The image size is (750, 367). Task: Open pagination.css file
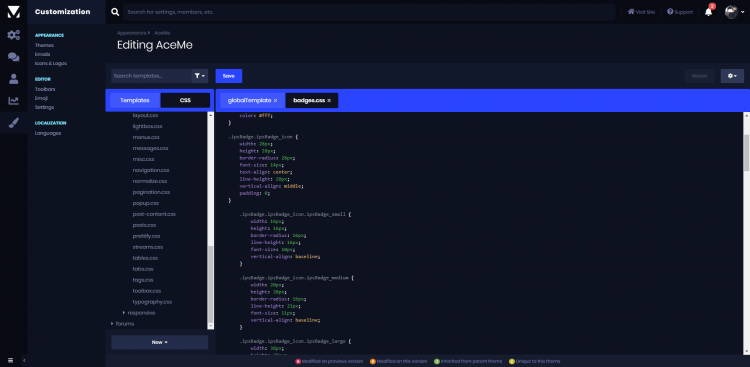point(151,192)
